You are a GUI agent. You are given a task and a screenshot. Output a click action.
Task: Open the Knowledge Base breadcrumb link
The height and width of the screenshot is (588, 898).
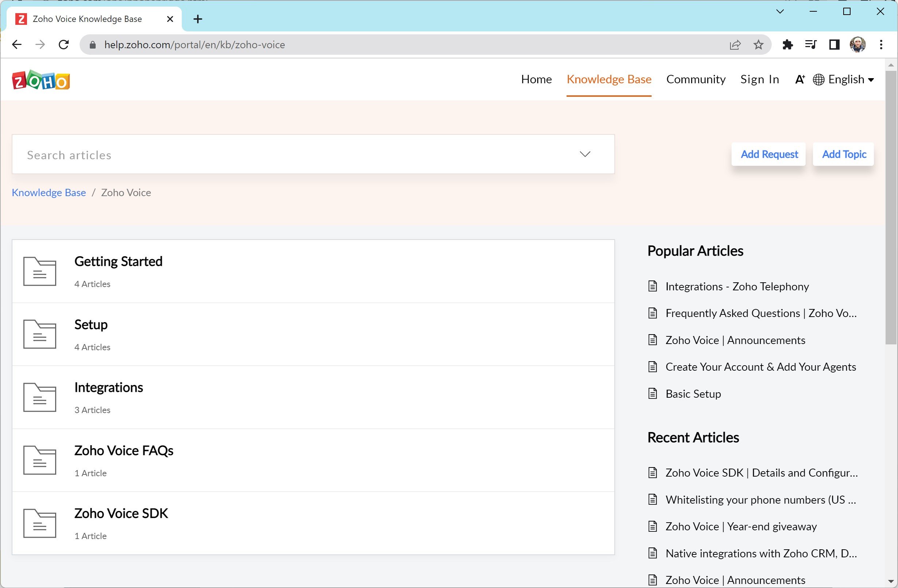point(49,192)
